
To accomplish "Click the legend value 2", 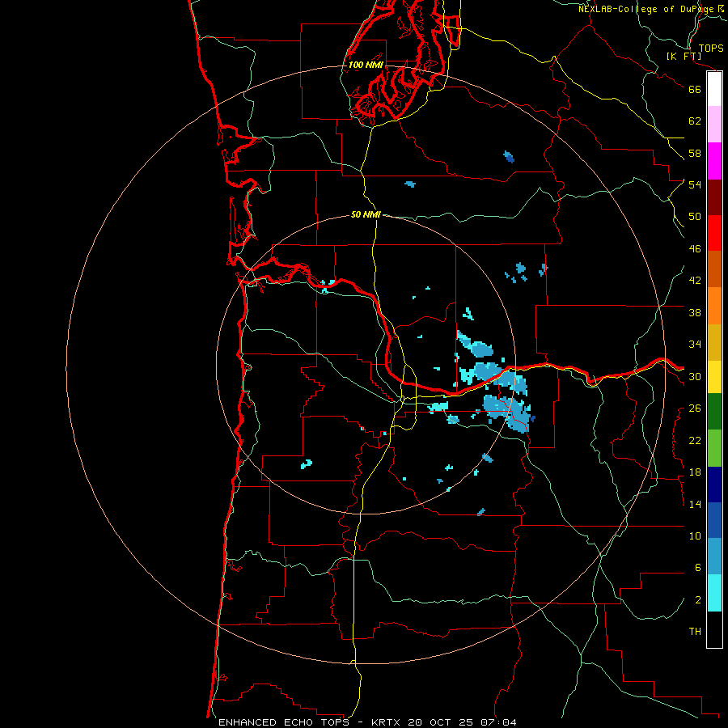I will click(x=698, y=600).
